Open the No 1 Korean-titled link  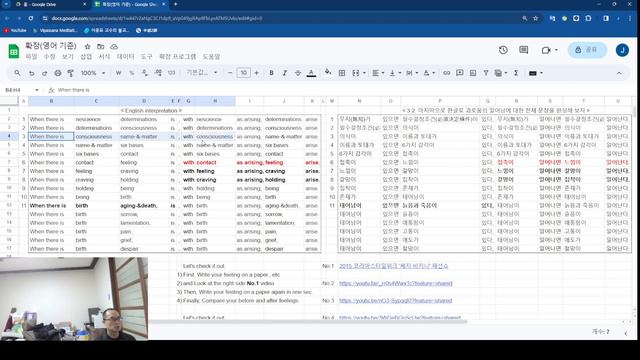click(x=393, y=266)
